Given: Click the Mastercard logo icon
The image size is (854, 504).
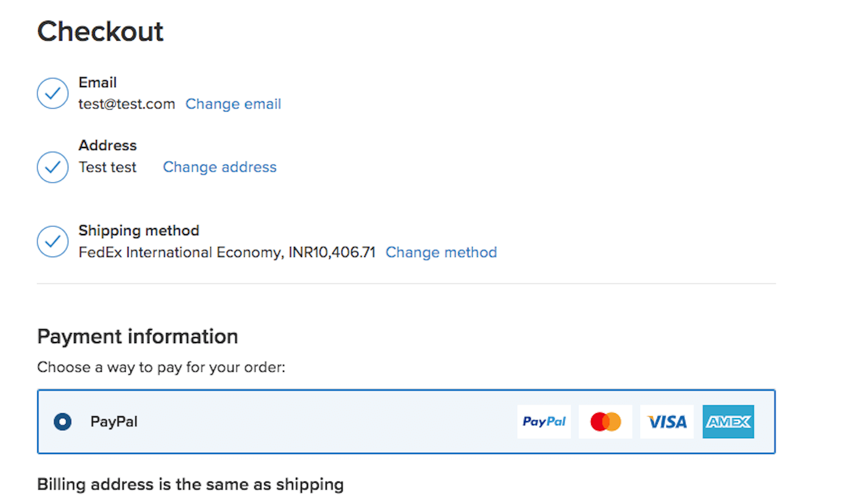Looking at the screenshot, I should coord(605,422).
